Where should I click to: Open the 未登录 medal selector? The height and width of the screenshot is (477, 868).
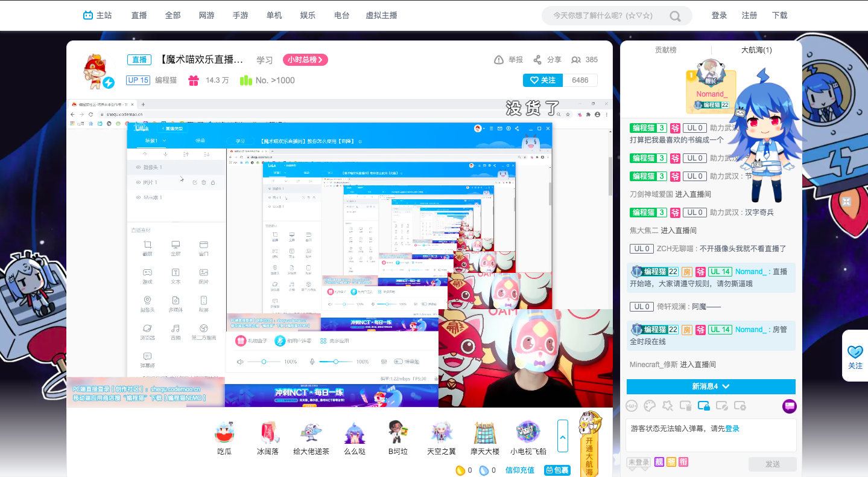click(639, 463)
